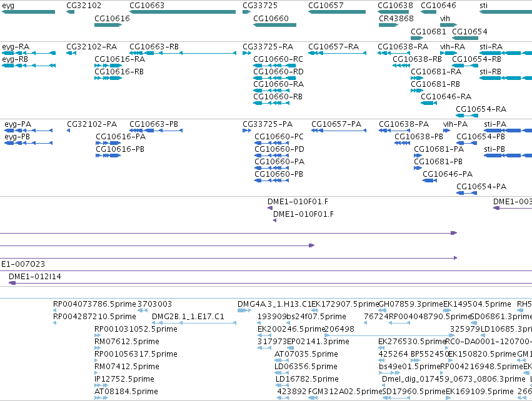Select transcript CG10681-RB
The image size is (532, 401).
tap(417, 91)
